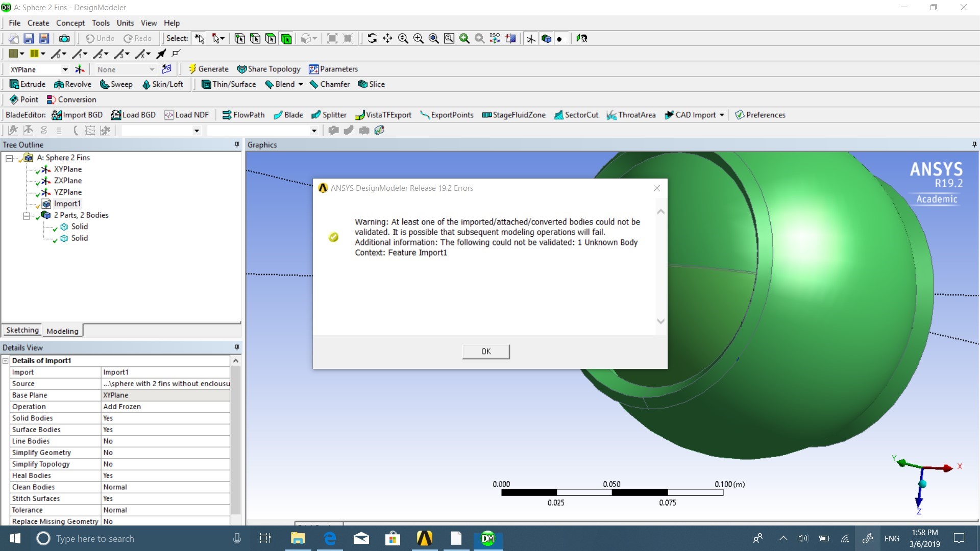Open the Concept menu

pyautogui.click(x=70, y=23)
